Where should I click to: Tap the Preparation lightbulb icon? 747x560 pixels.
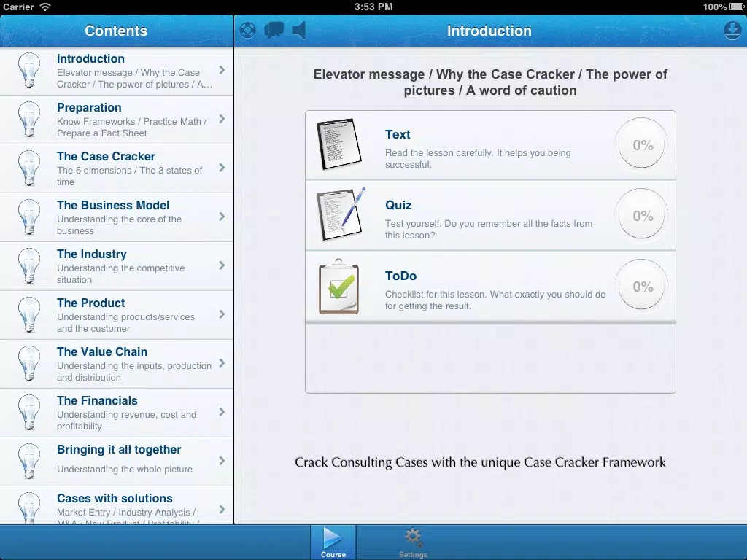tap(29, 119)
